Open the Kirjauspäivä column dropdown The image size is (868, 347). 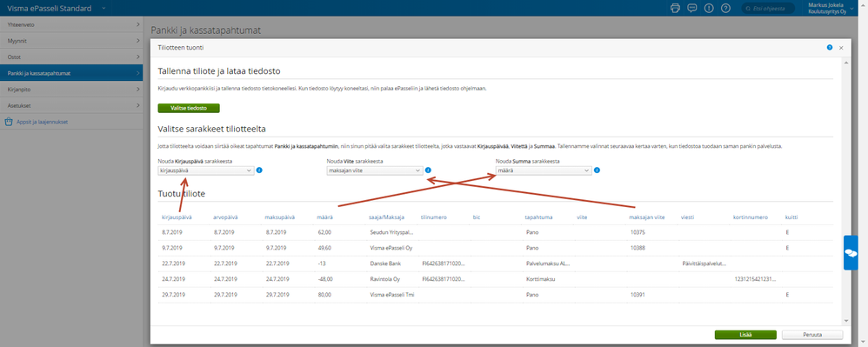point(206,171)
